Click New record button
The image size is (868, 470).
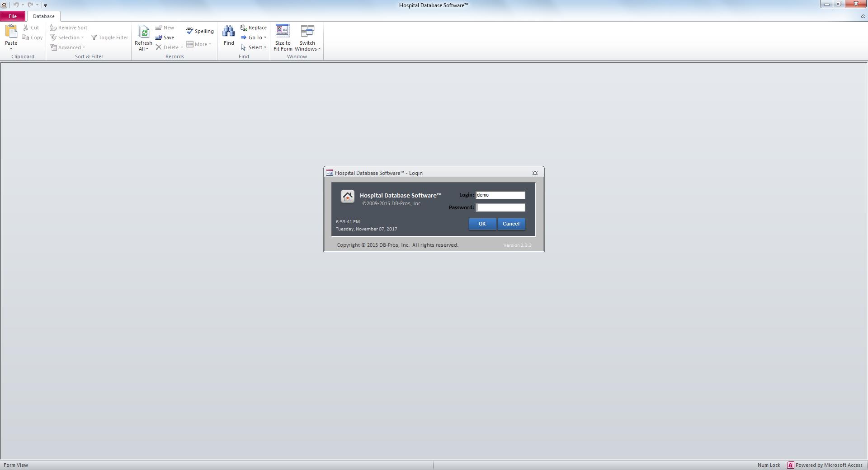(165, 28)
